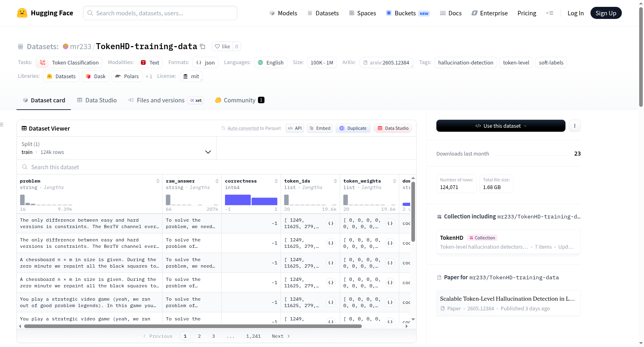Click the mr233 user avatar

tap(66, 46)
